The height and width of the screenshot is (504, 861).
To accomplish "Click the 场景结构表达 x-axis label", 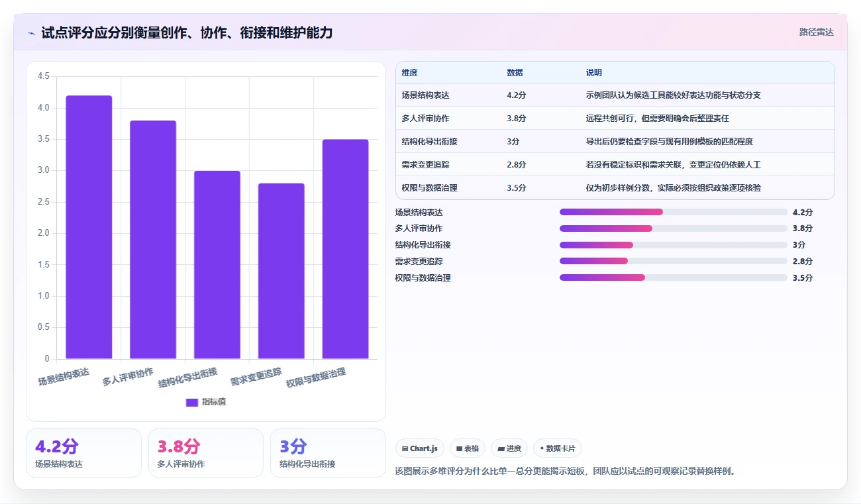I will click(x=64, y=378).
